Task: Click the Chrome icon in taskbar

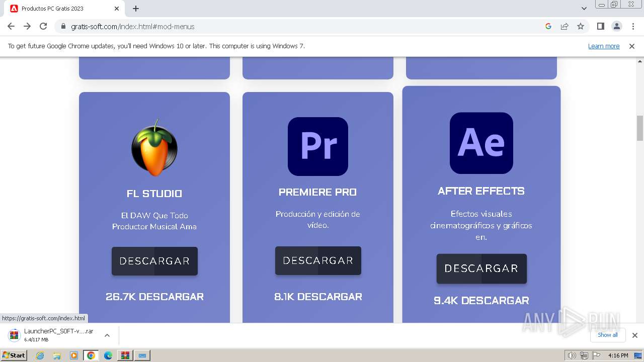Action: coord(91,355)
